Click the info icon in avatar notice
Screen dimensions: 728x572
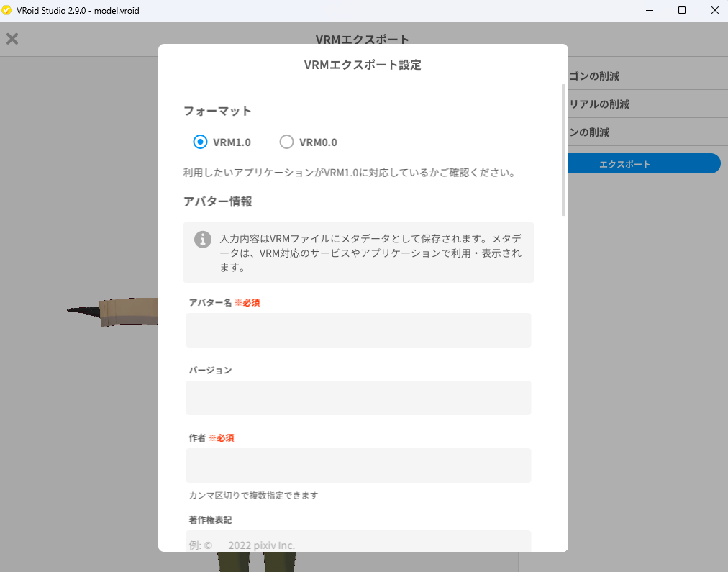coord(203,239)
